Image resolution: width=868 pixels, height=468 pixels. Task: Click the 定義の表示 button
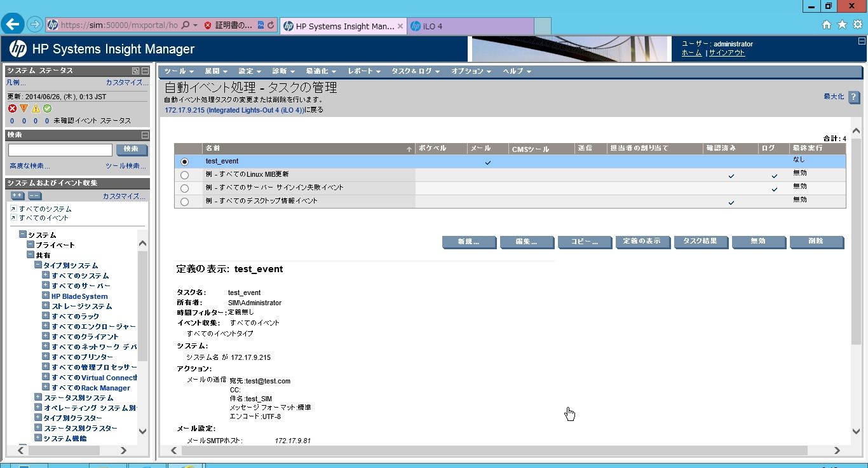642,242
